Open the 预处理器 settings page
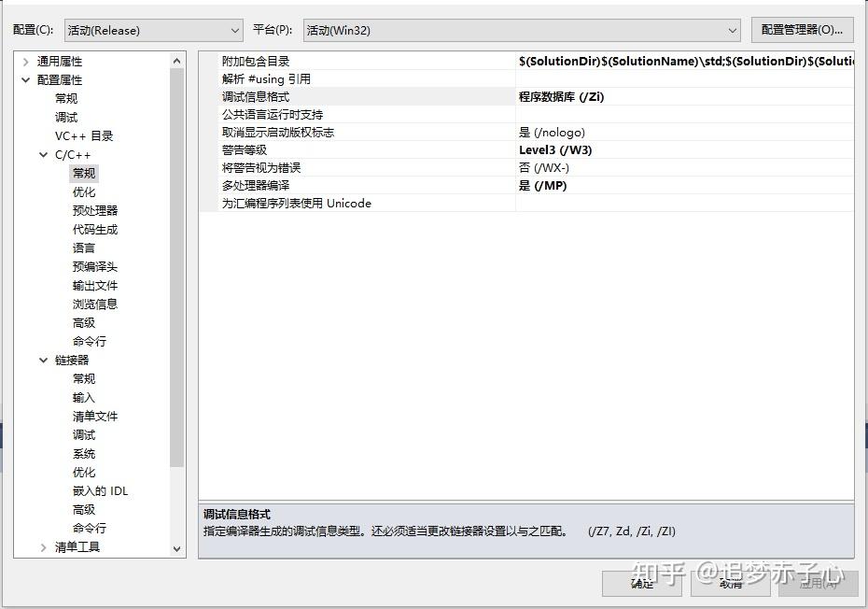 (x=94, y=210)
